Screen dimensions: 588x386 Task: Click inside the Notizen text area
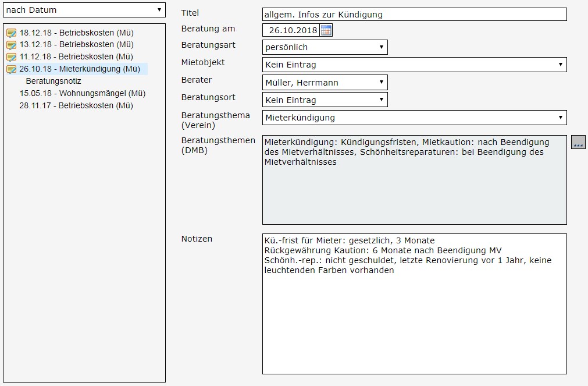point(414,320)
